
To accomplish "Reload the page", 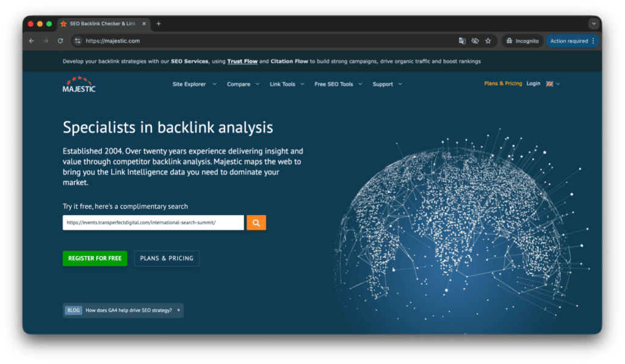I will pyautogui.click(x=60, y=41).
